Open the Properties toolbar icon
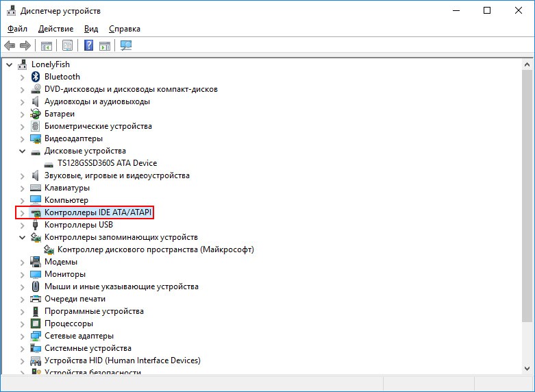Image resolution: width=535 pixels, height=392 pixels. 67,45
